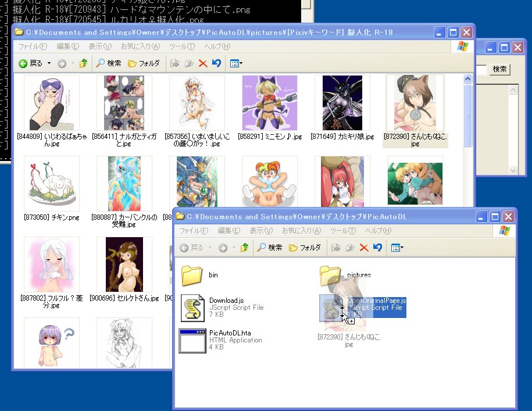The image size is (532, 411).
Task: Click Copy To icon in PicAutoDL toolbar
Action: (350, 248)
